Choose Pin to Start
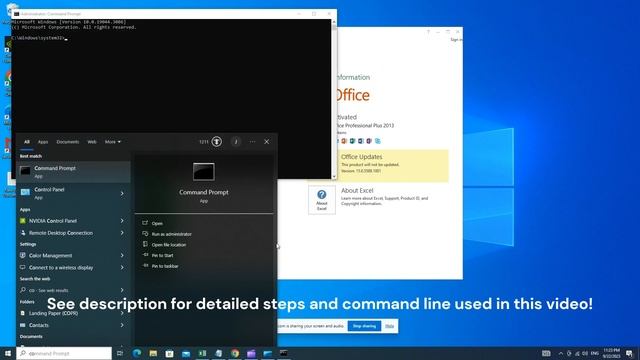The width and height of the screenshot is (640, 360). 162,256
